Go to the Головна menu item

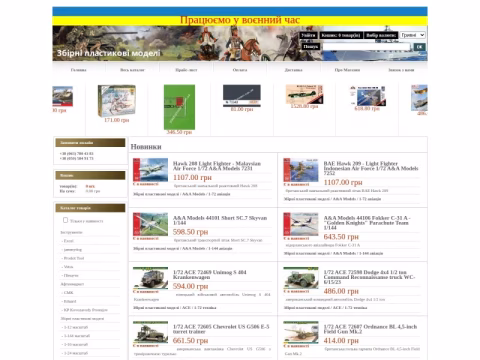pos(79,70)
